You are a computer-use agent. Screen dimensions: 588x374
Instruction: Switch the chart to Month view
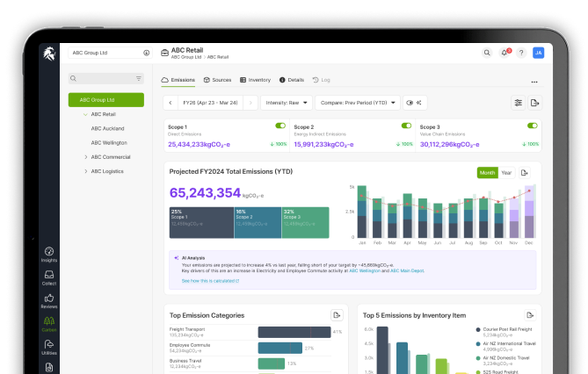click(x=487, y=173)
